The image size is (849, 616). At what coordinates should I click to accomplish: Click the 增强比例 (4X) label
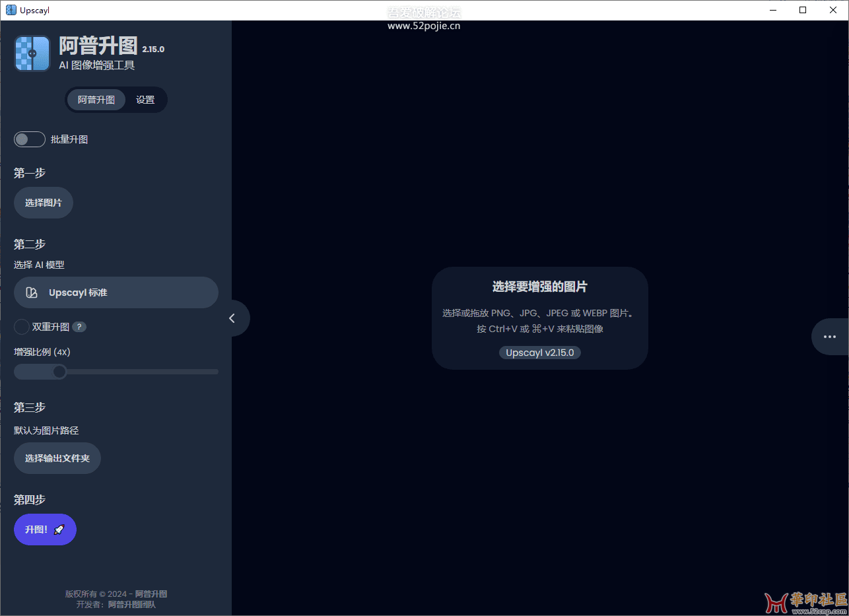point(42,352)
